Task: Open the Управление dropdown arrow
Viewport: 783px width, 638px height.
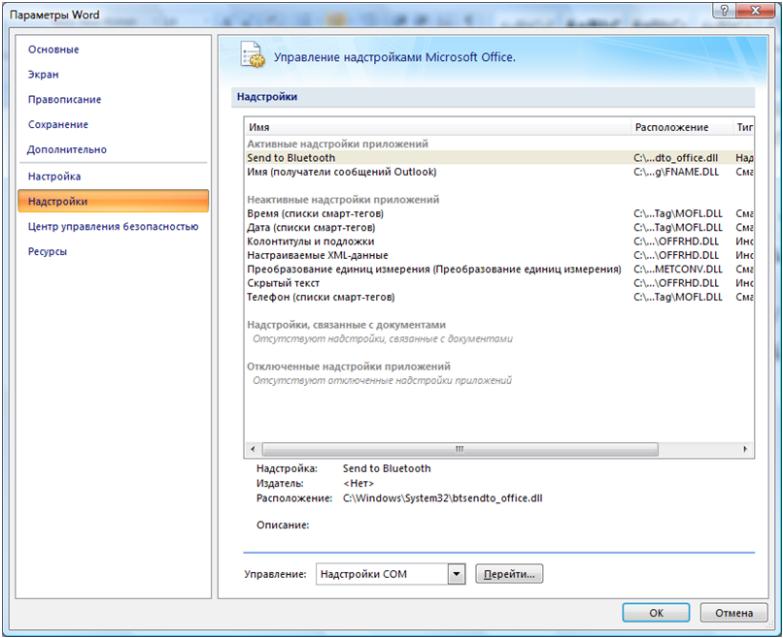Action: 456,574
